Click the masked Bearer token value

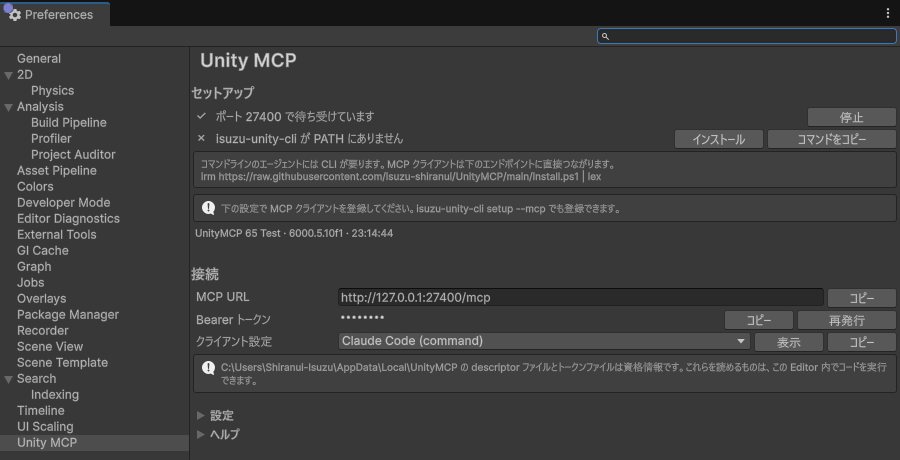coord(362,318)
